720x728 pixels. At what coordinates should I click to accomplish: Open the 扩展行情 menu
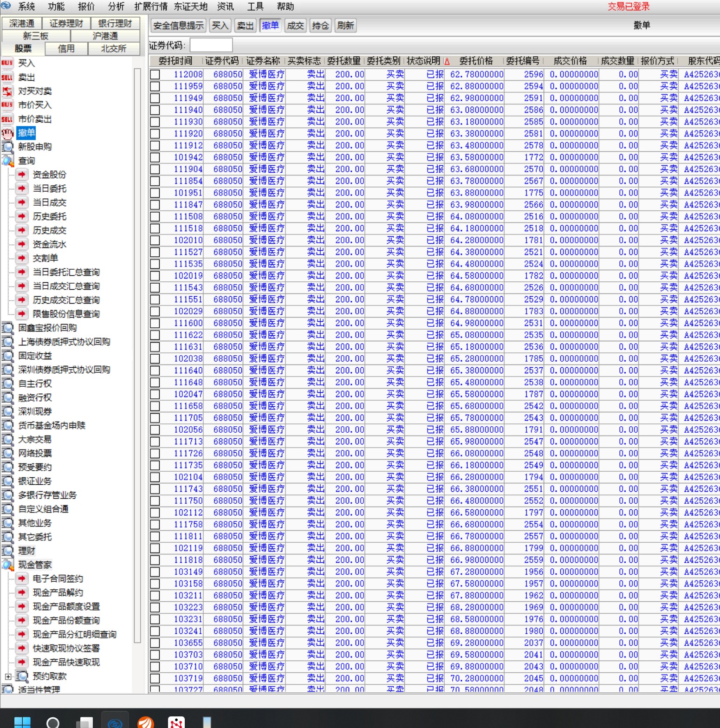tap(151, 6)
